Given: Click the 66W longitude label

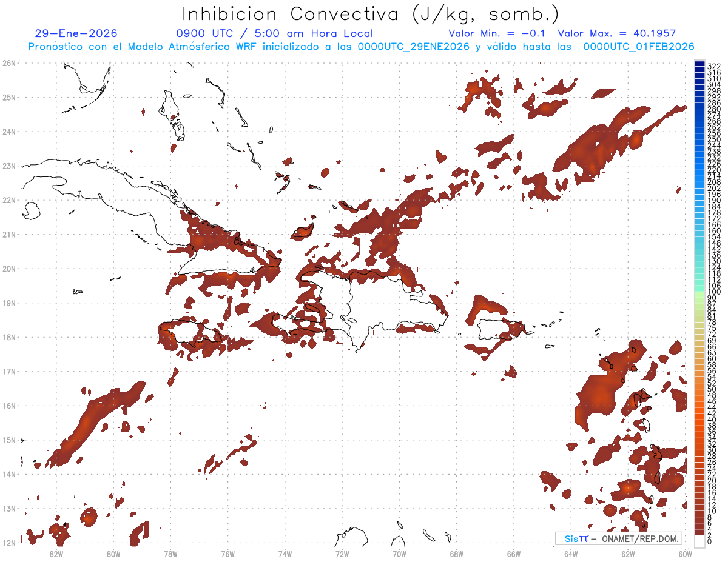Looking at the screenshot, I should (x=513, y=553).
